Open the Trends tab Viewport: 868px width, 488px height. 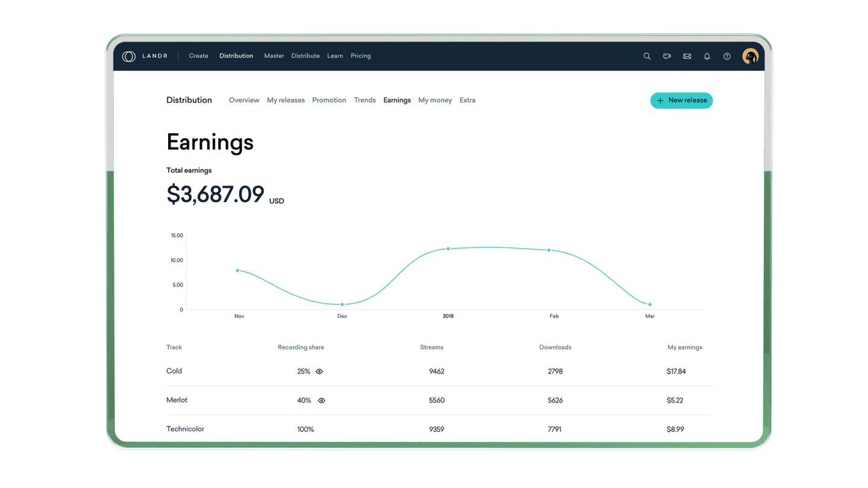click(x=365, y=101)
